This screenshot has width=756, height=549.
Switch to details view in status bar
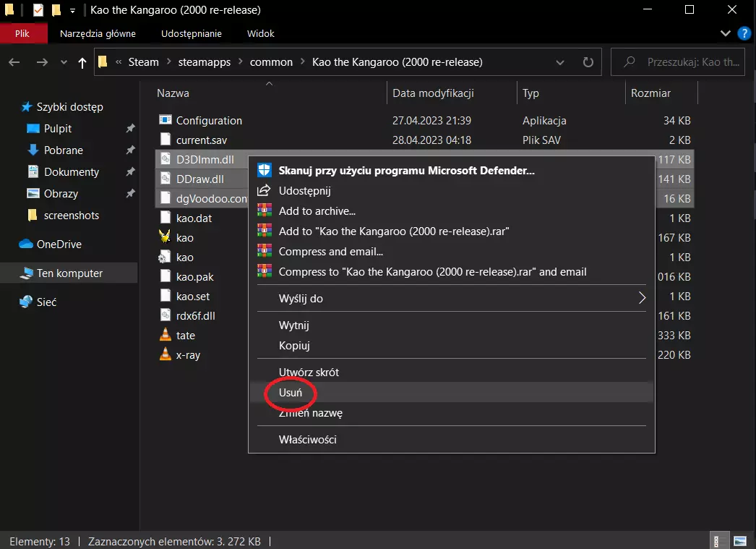716,540
